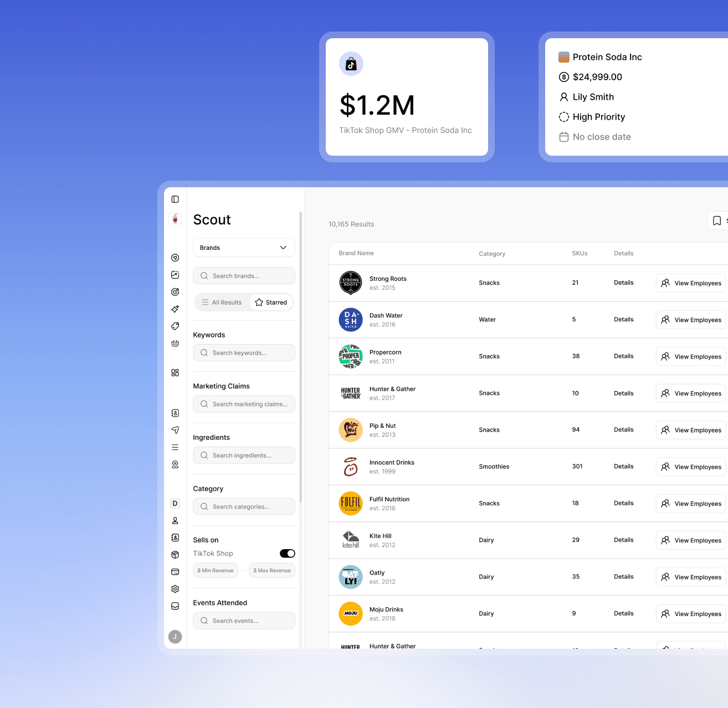The width and height of the screenshot is (728, 708).
Task: Open the J user avatar
Action: [175, 637]
